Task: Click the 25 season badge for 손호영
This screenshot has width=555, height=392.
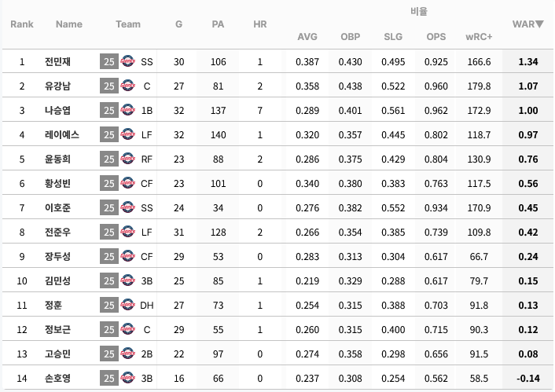Action: pos(109,378)
